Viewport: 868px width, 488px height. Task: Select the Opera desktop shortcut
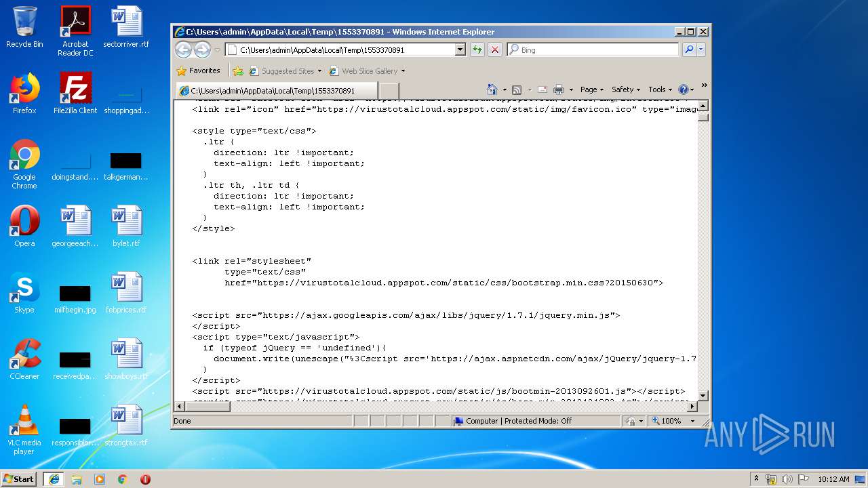tap(24, 226)
